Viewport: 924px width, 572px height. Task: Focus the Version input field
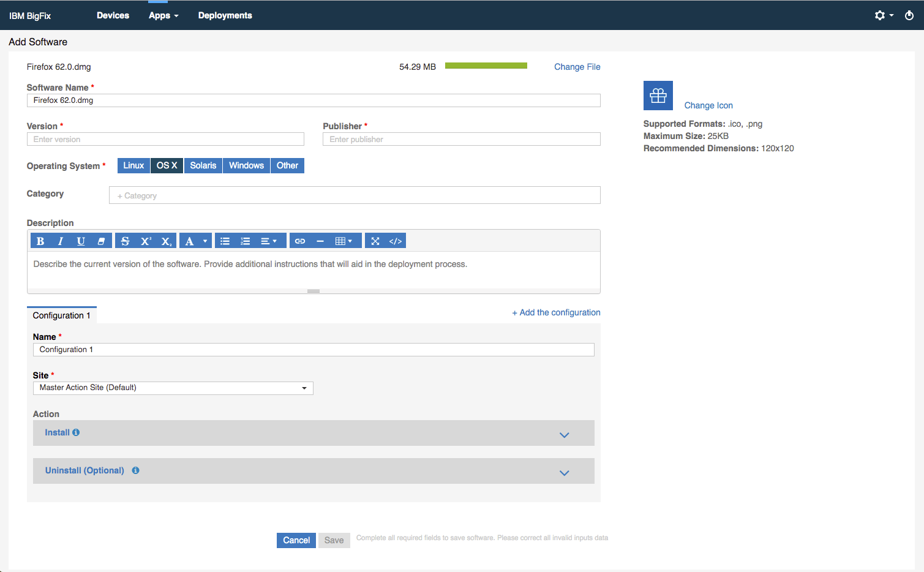(165, 139)
